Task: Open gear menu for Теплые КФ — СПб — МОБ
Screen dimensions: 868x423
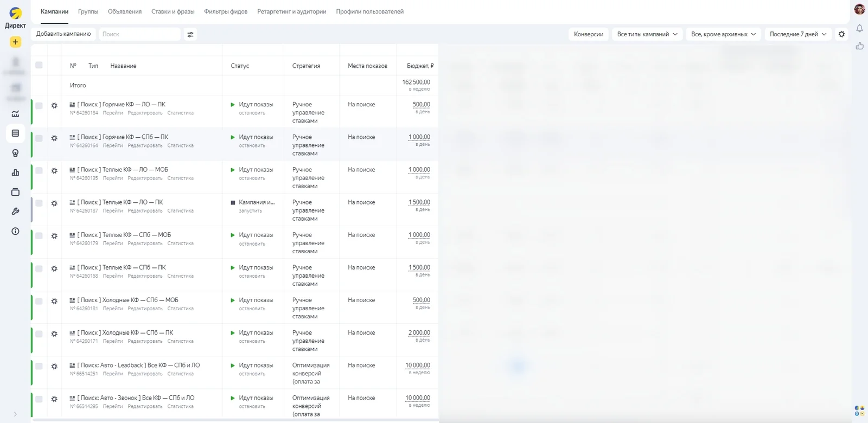Action: [x=54, y=236]
